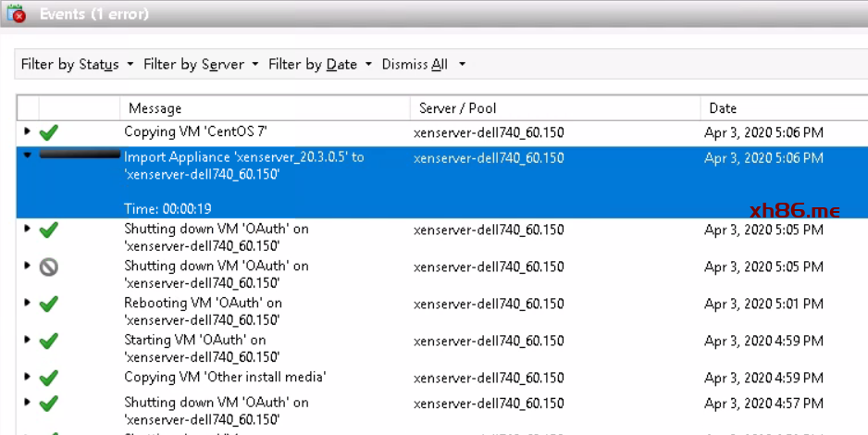Viewport: 868px width, 435px height.
Task: Click green checkmark for Rebooting VM 'OAuth'
Action: [49, 304]
